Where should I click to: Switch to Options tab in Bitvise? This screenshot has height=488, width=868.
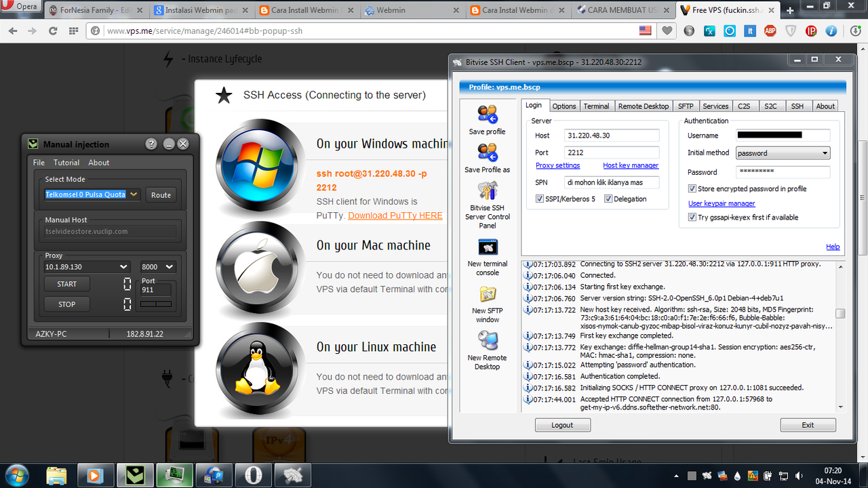pos(564,106)
